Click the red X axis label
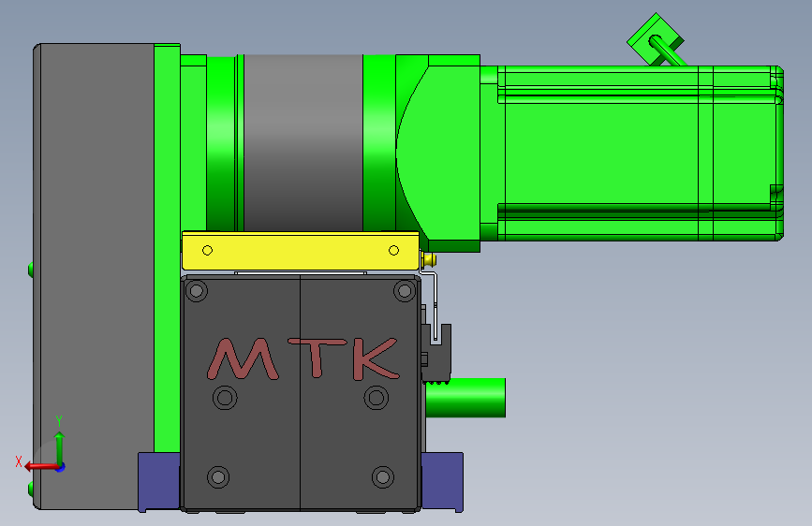This screenshot has height=526, width=812. [x=19, y=461]
